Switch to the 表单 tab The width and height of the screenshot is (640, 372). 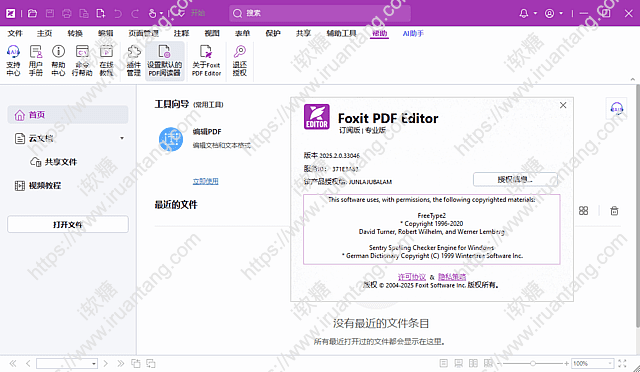(242, 33)
